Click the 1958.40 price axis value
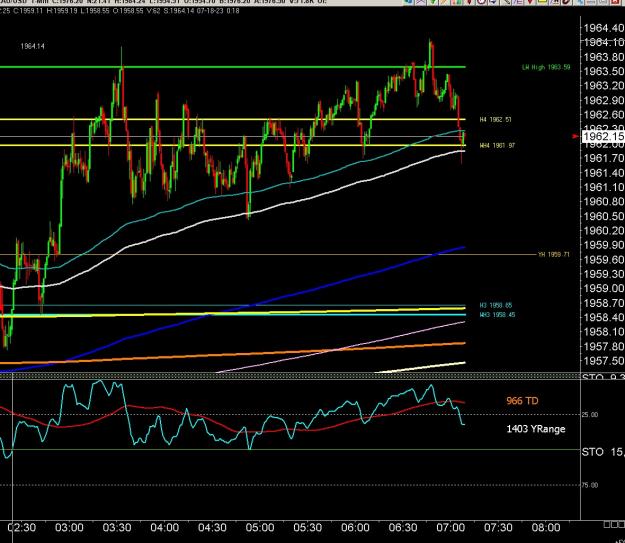 click(604, 318)
